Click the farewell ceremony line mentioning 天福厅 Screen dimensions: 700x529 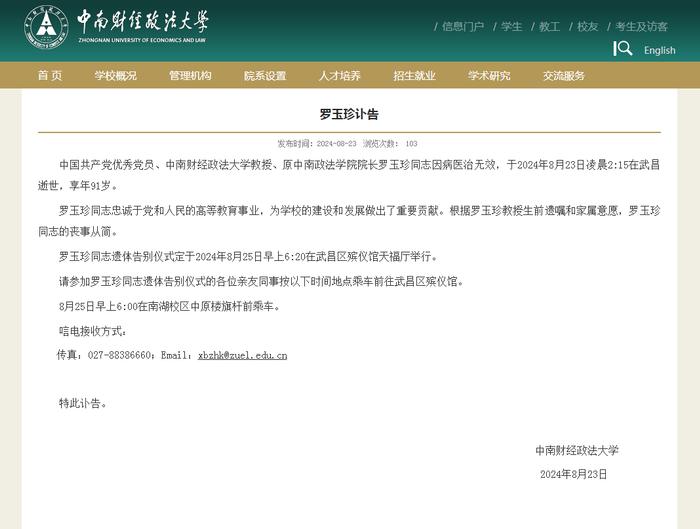[249, 256]
